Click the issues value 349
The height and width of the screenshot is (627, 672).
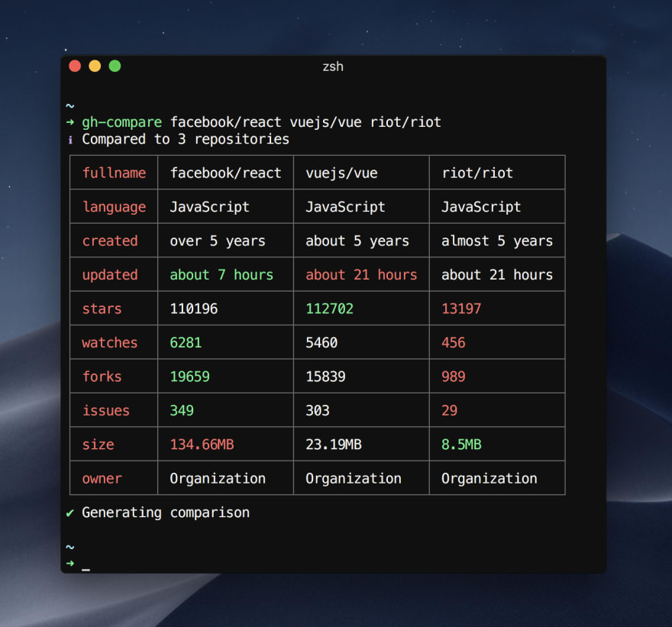tap(182, 411)
